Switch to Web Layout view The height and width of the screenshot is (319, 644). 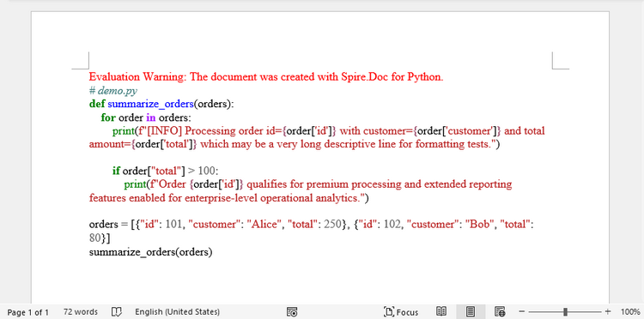(x=500, y=311)
